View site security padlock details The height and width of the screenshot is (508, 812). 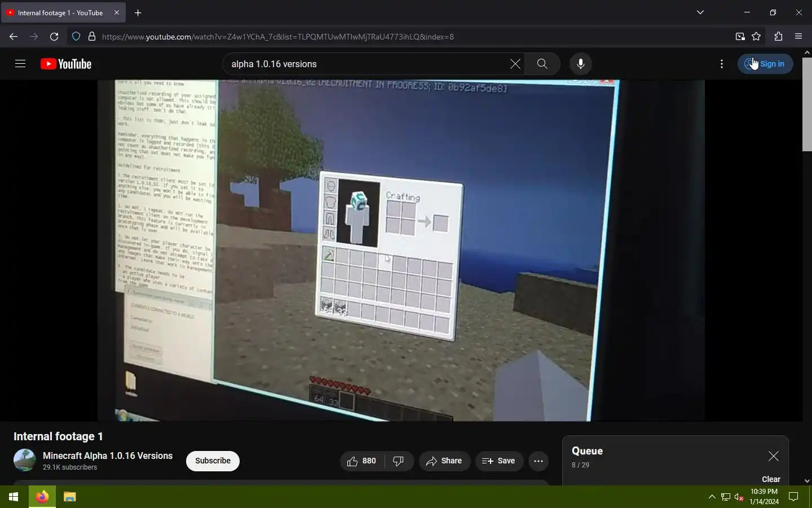92,37
